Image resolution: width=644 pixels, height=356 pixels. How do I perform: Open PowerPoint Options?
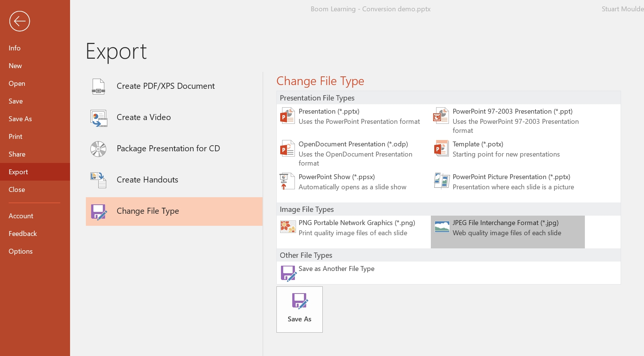pos(35,251)
